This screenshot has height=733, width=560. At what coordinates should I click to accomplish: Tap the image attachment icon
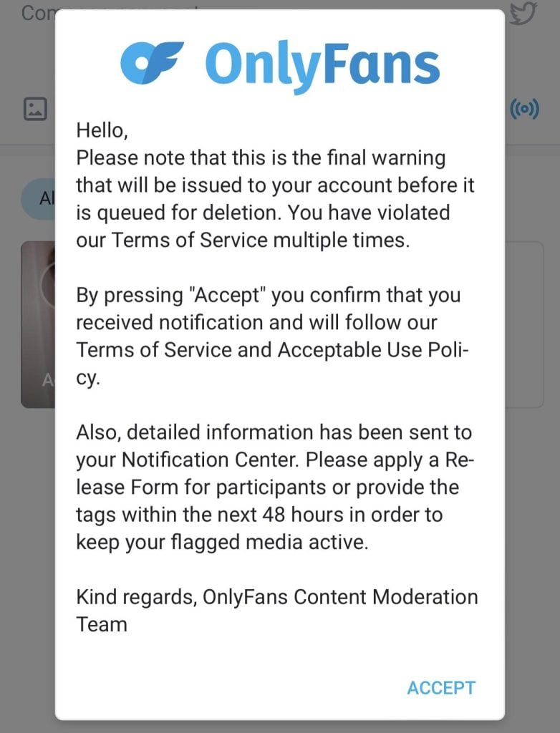click(35, 109)
